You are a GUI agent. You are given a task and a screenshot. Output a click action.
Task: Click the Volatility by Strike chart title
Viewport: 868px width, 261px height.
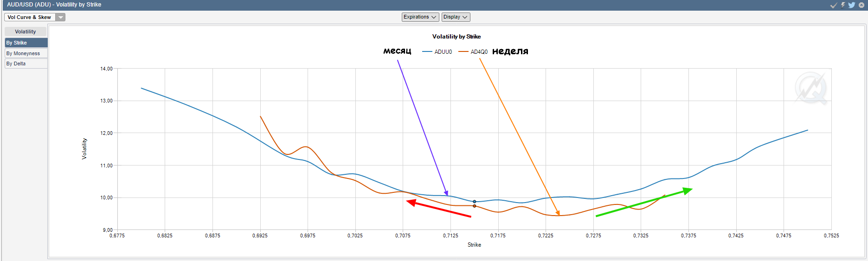click(x=457, y=37)
